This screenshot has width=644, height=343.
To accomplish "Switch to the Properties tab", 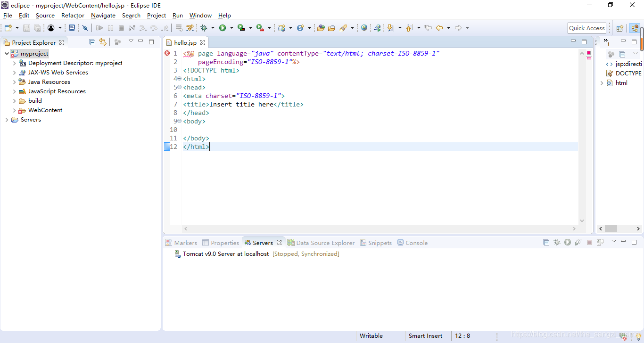I will (x=221, y=243).
